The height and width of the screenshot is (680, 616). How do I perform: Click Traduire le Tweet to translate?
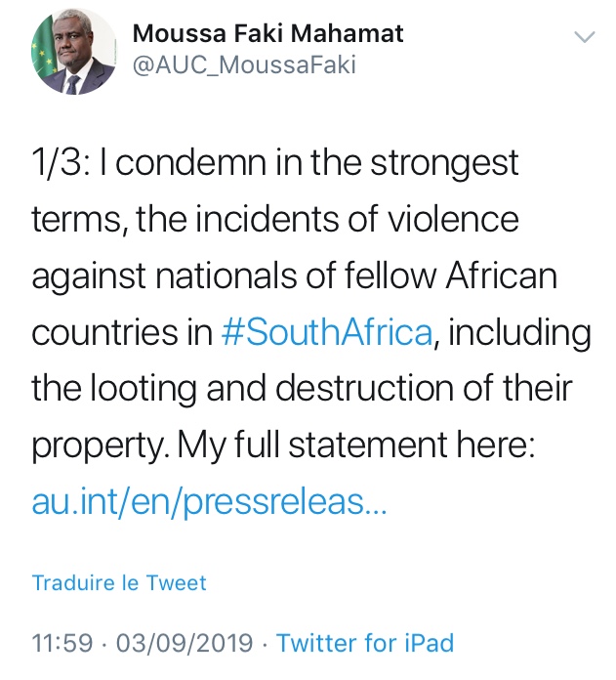point(119,583)
